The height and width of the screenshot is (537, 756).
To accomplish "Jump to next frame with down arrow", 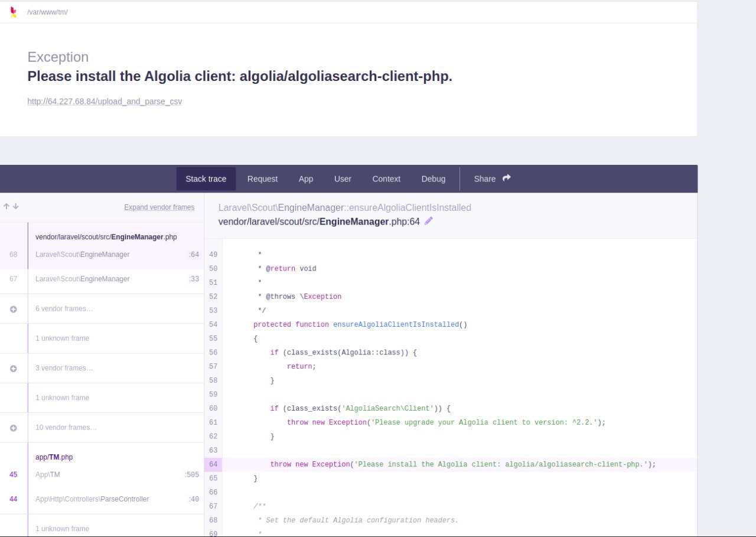I will 15,206.
